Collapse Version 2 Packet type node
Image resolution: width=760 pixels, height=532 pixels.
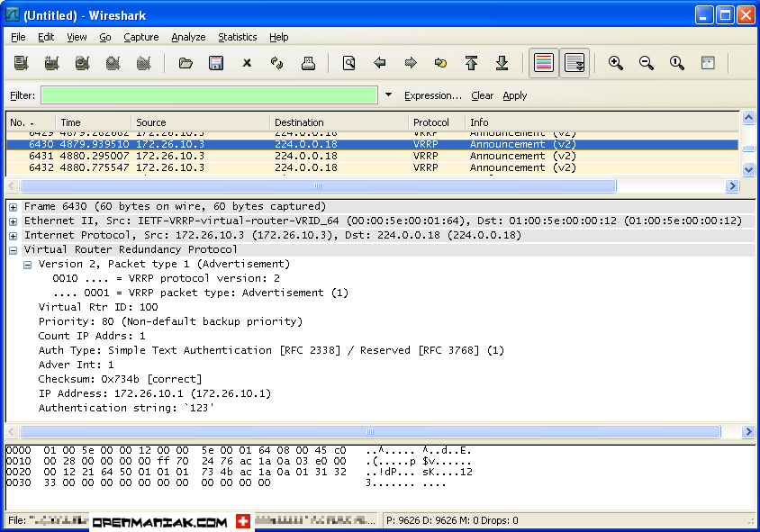28,265
